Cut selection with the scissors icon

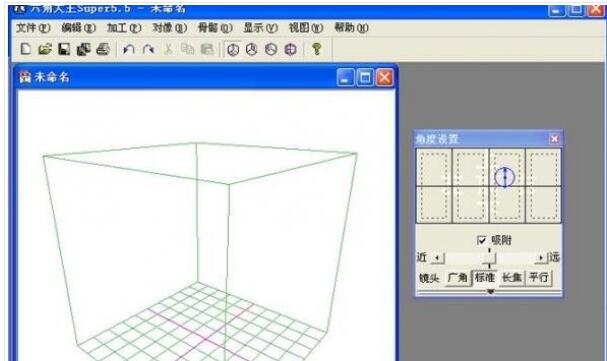pos(168,49)
